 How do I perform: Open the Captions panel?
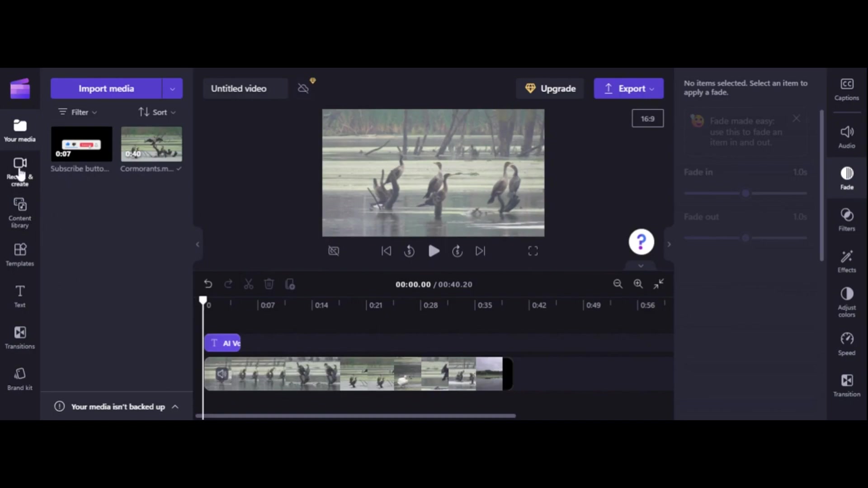click(847, 89)
